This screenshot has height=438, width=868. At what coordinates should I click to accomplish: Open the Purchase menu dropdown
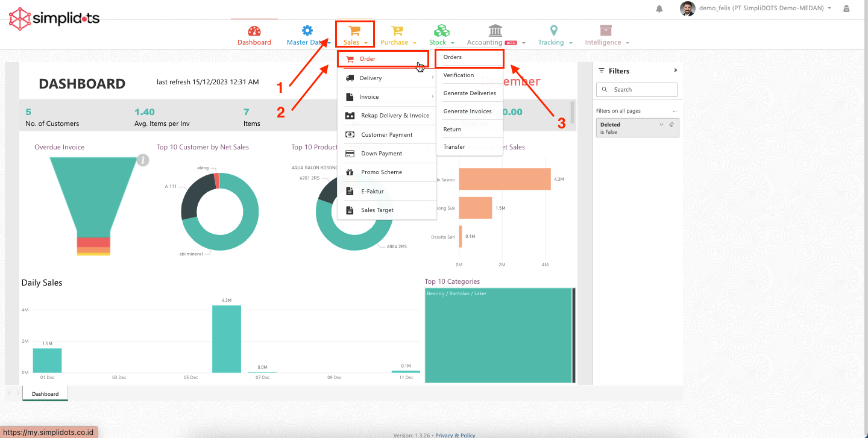click(x=398, y=42)
